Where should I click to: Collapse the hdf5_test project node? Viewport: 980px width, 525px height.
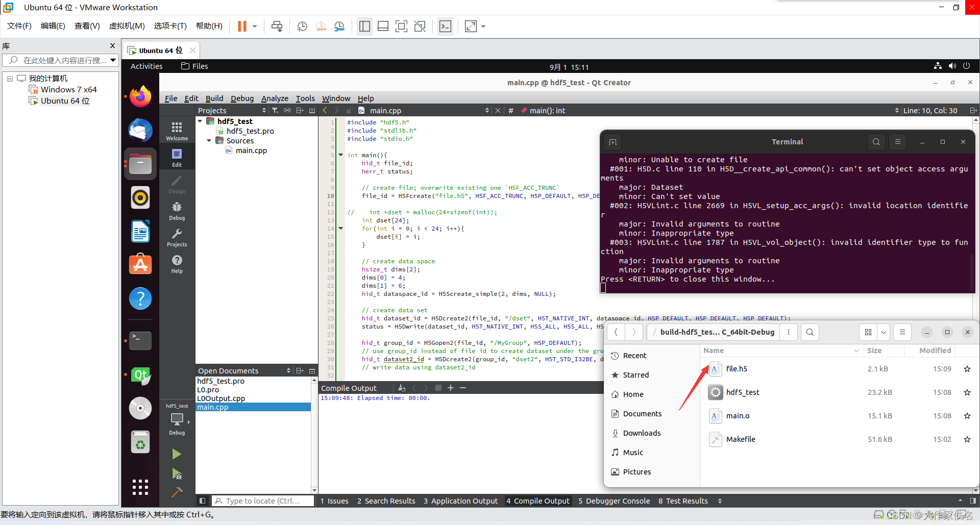coord(200,121)
